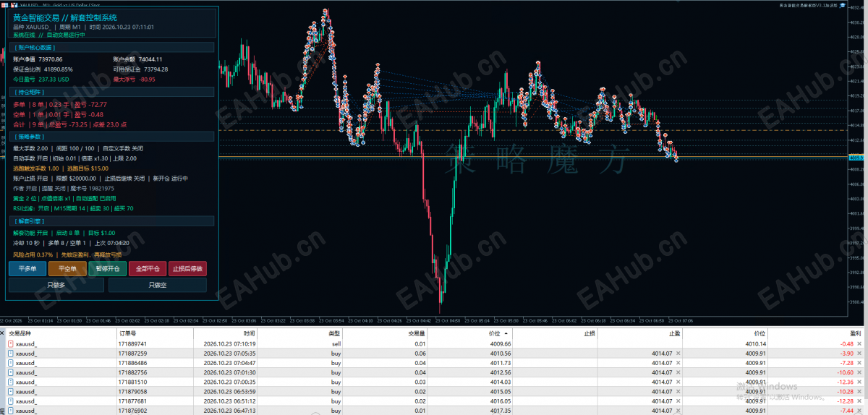This screenshot has width=868, height=415.
Task: Click the 暂停开仓 button
Action: pos(107,269)
